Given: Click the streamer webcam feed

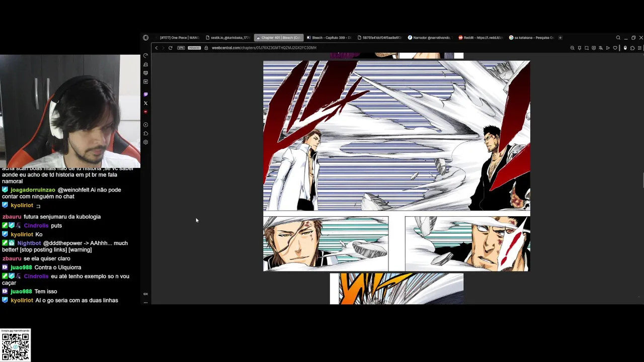Looking at the screenshot, I should tap(70, 111).
